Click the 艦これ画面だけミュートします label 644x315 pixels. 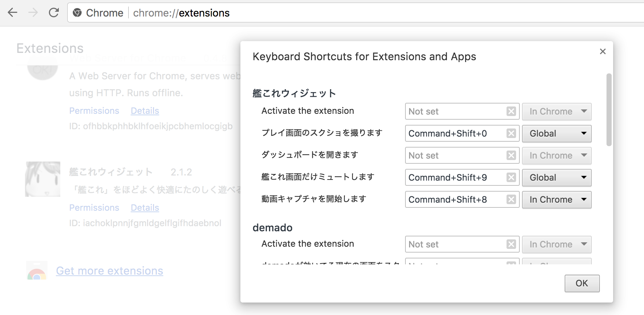point(318,177)
